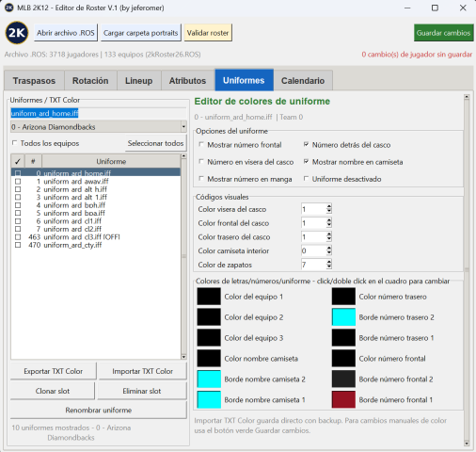
Task: Click the Guardar cambios button
Action: click(443, 33)
